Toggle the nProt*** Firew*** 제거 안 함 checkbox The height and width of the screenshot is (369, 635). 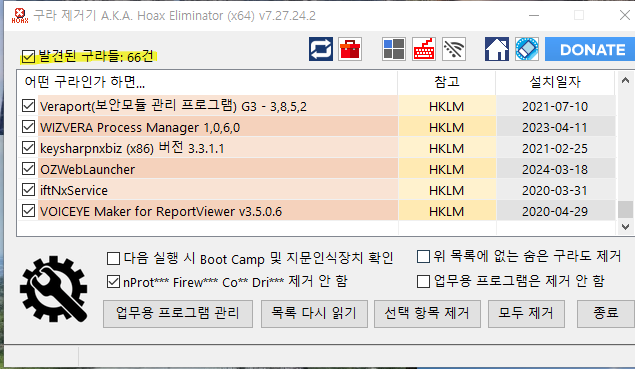pos(113,282)
